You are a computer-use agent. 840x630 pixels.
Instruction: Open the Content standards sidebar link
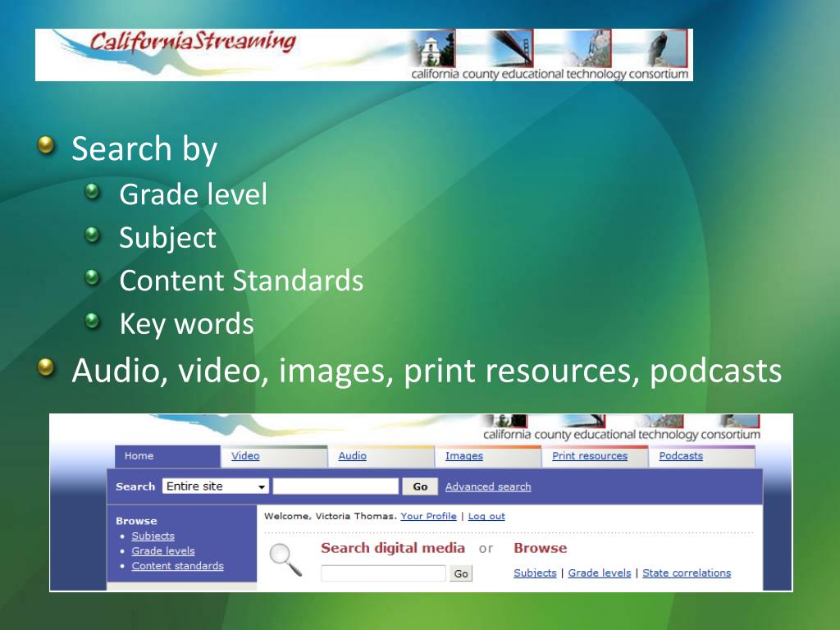(178, 566)
